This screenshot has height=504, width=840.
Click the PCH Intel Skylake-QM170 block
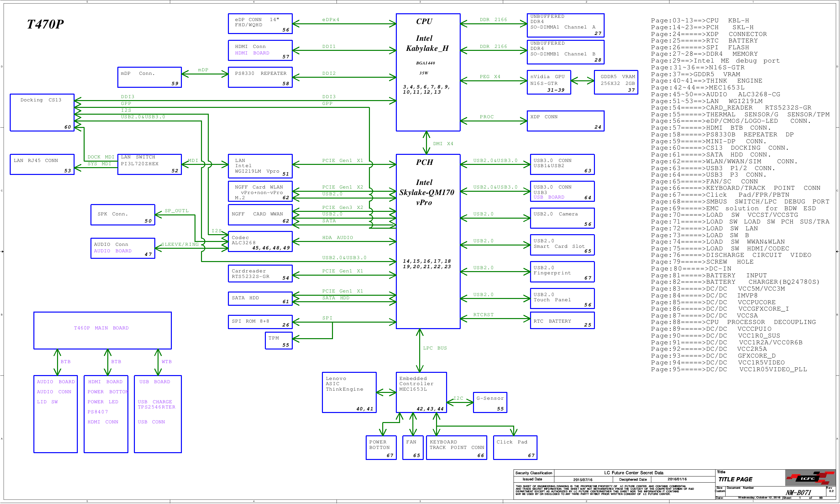click(428, 241)
